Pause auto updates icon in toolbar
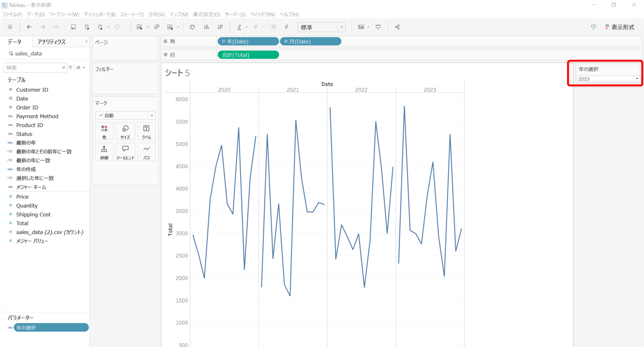 pyautogui.click(x=100, y=27)
